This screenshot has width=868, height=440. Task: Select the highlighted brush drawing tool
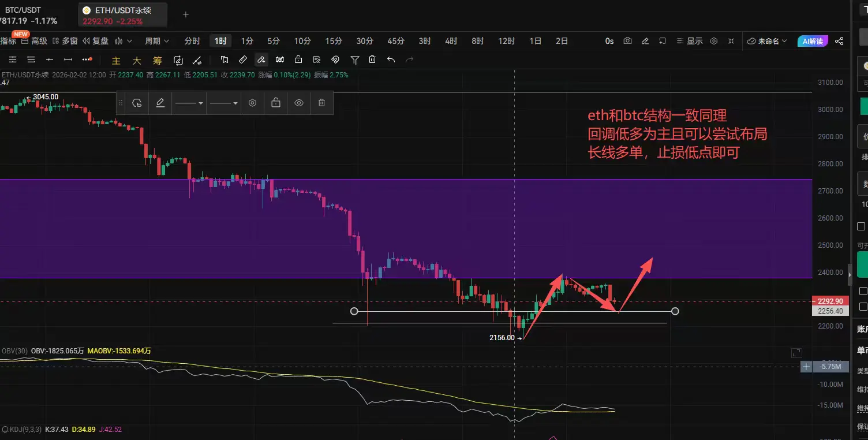pyautogui.click(x=261, y=59)
